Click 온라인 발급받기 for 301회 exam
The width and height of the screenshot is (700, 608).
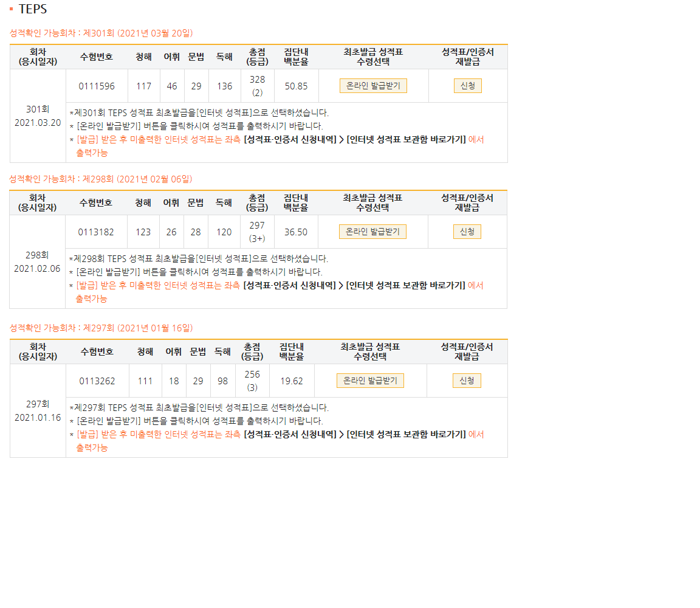(x=372, y=86)
